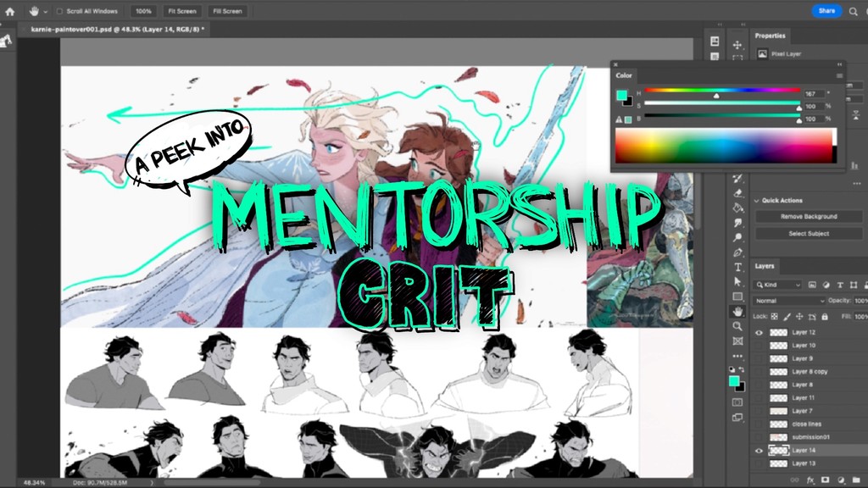
Task: Collapse the Quick Actions section
Action: [x=757, y=200]
